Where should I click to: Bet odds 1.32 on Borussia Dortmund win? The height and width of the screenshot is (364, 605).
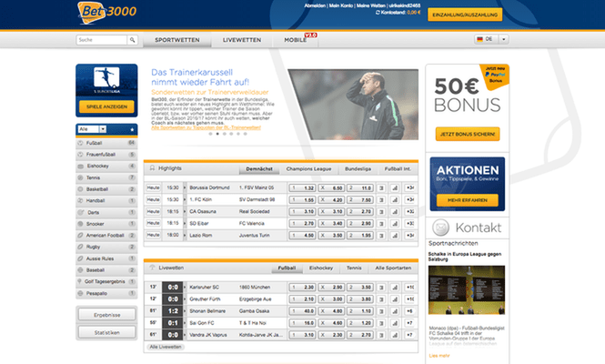302,188
